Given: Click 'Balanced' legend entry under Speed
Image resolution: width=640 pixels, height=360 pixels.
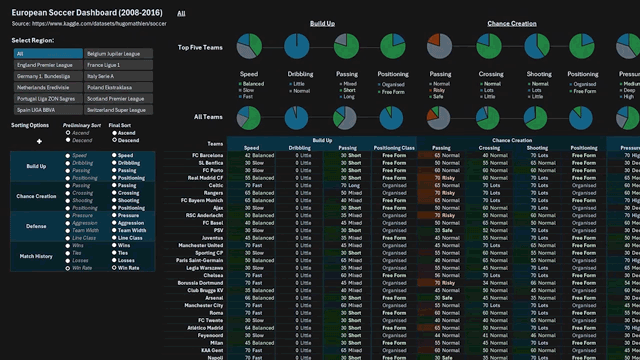Looking at the screenshot, I should tap(251, 84).
